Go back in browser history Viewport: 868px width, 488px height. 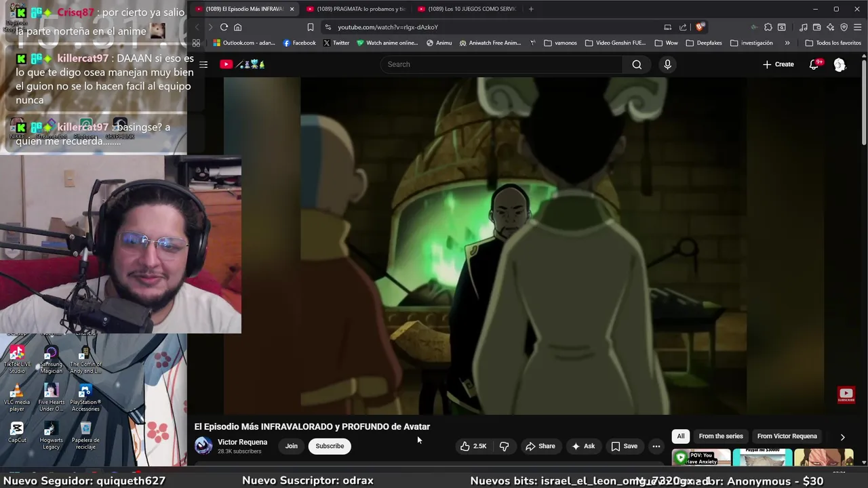[197, 27]
